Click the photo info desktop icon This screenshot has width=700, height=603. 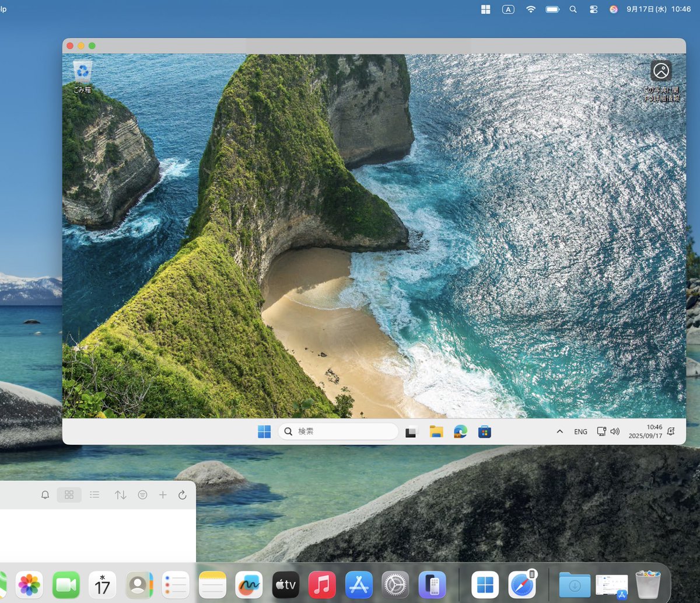(661, 81)
